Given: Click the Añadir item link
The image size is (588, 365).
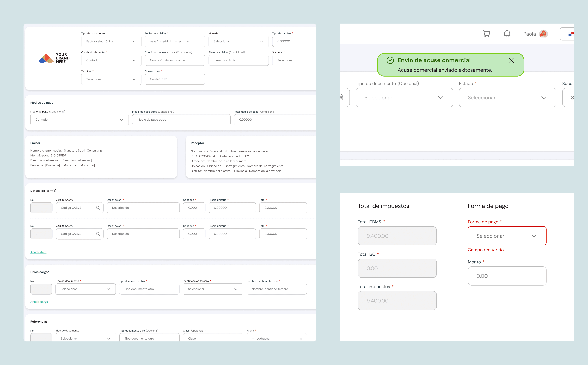Looking at the screenshot, I should pyautogui.click(x=38, y=252).
